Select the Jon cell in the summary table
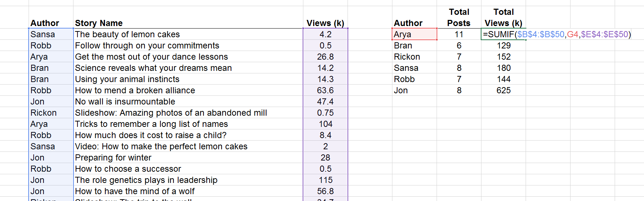The height and width of the screenshot is (201, 644). click(414, 90)
